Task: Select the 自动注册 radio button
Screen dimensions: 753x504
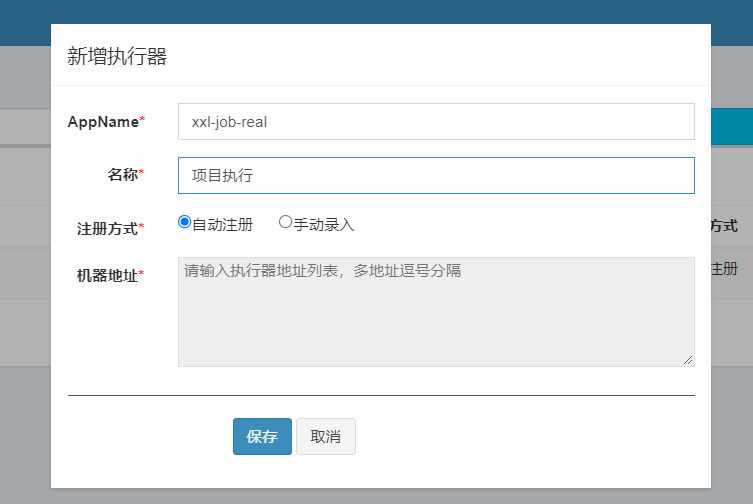Action: (x=184, y=222)
